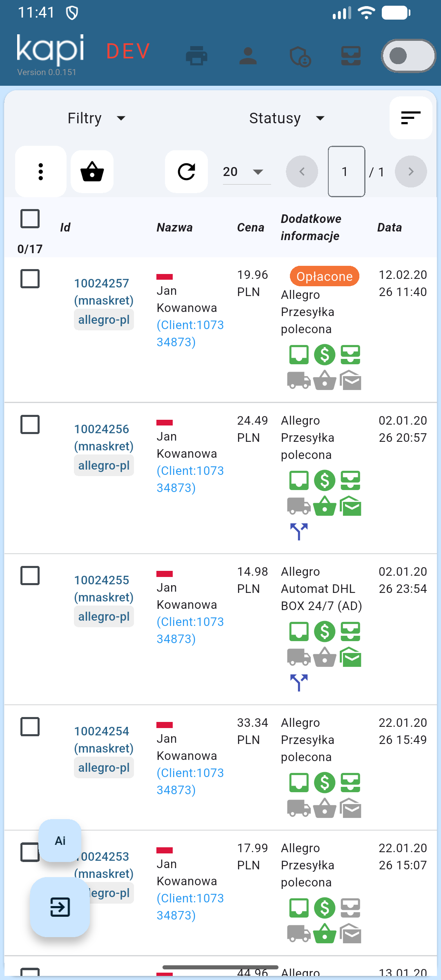Viewport: 441px width, 980px height.
Task: Open the sort options icon
Action: pos(410,118)
